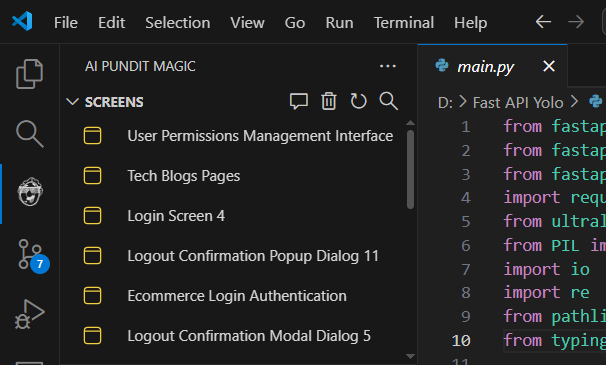Click line number 10 in the gutter

coord(461,341)
